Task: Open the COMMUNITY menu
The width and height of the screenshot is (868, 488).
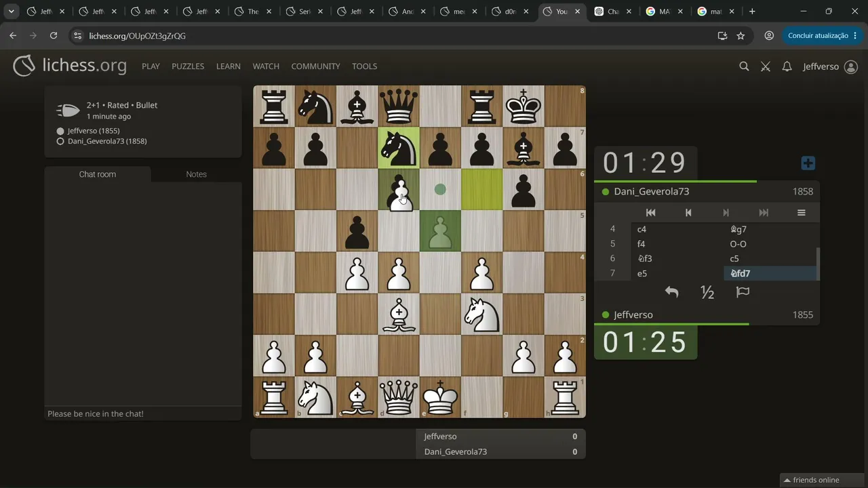Action: (x=315, y=66)
